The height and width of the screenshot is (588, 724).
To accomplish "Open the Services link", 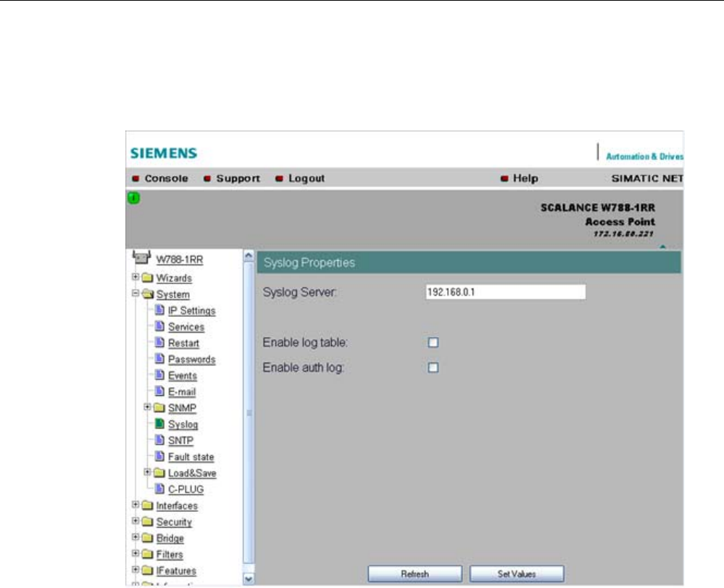I will point(186,327).
